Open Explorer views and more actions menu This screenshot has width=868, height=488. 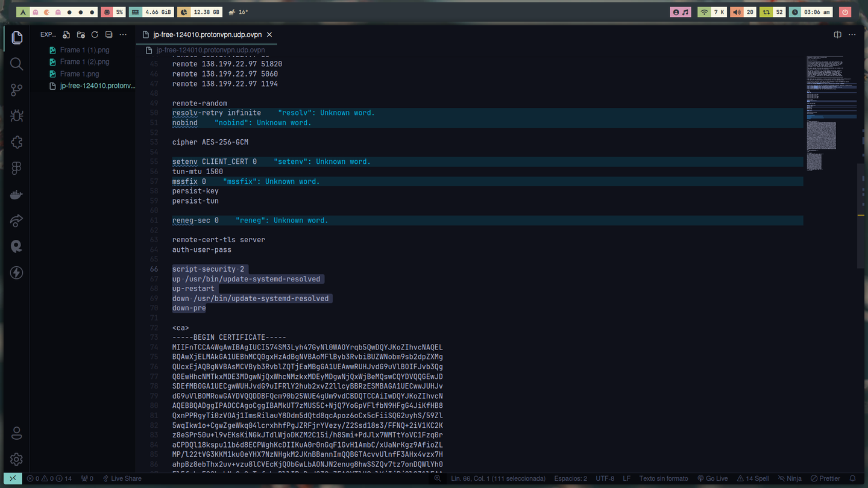(x=123, y=35)
